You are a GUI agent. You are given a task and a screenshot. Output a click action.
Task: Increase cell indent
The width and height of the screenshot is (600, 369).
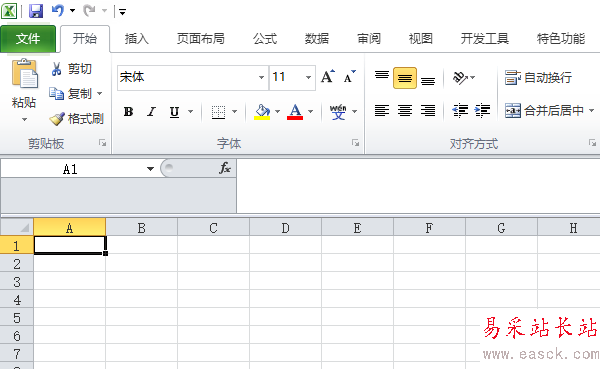pos(482,111)
